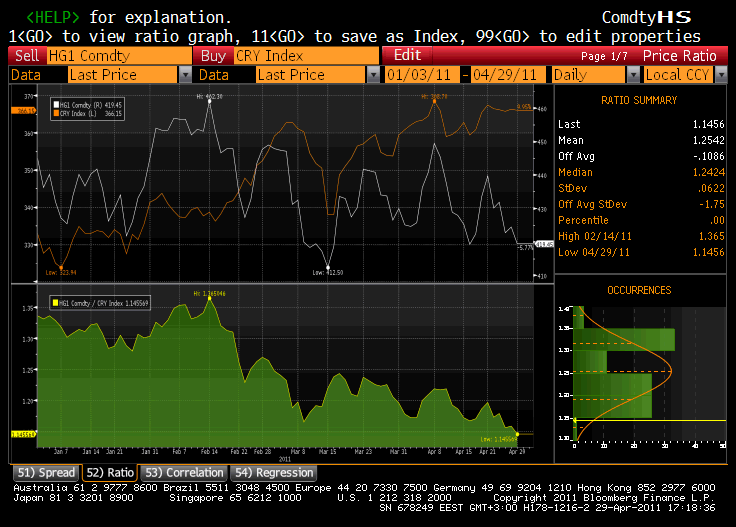Click the CRY Index low marker 323.94

(x=61, y=267)
